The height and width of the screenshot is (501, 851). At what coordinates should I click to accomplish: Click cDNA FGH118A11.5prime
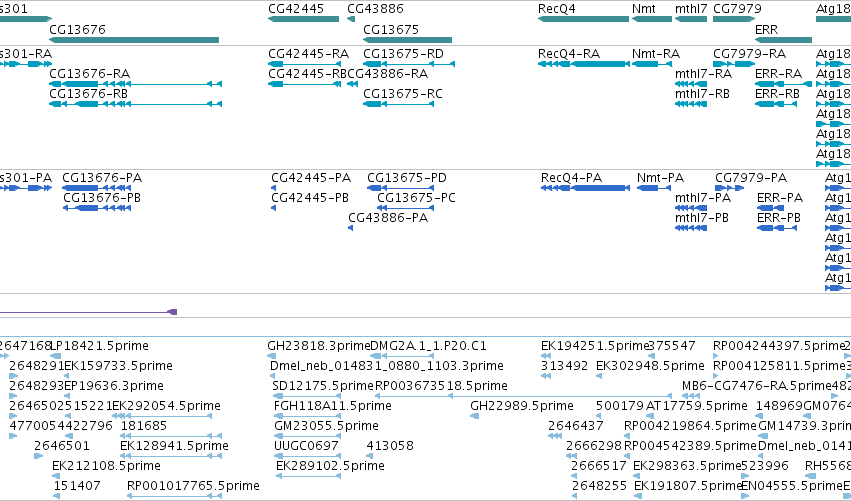coord(333,405)
